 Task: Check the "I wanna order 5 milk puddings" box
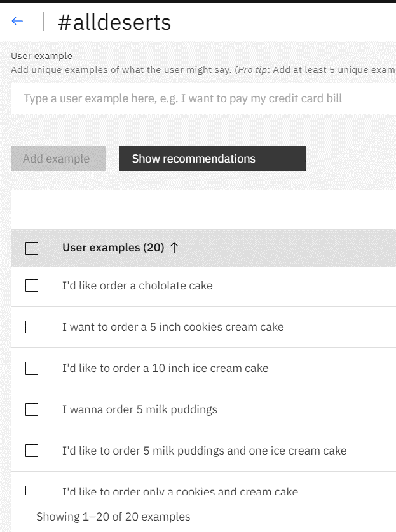[32, 409]
